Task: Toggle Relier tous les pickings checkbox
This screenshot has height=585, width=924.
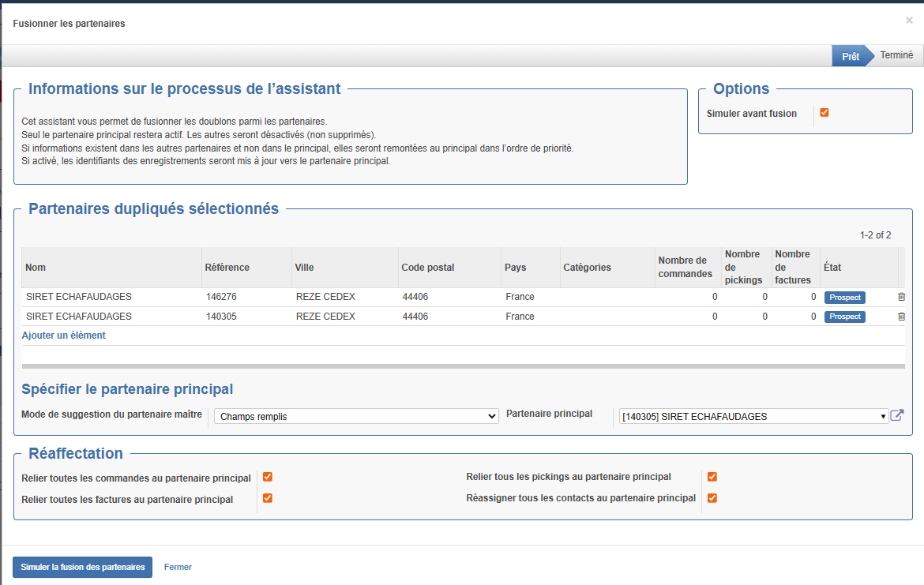Action: (712, 477)
